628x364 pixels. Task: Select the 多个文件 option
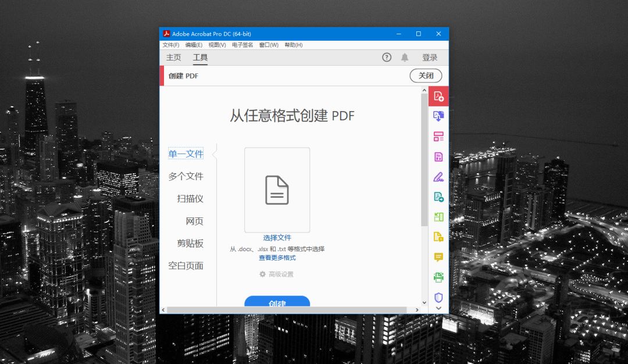[186, 176]
